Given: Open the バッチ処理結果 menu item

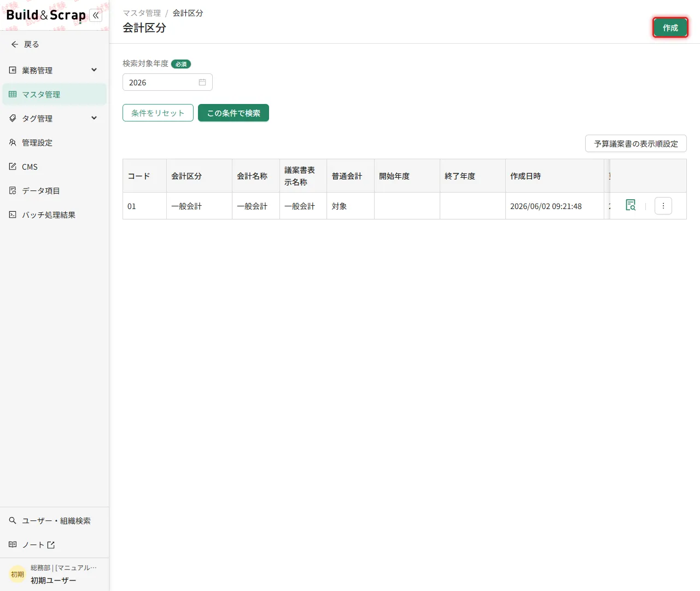Looking at the screenshot, I should point(55,215).
